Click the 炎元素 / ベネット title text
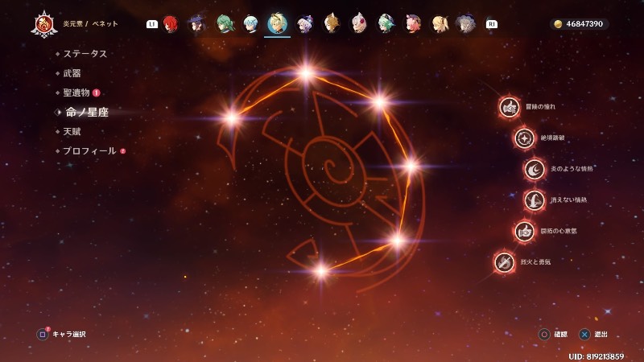 pyautogui.click(x=90, y=24)
